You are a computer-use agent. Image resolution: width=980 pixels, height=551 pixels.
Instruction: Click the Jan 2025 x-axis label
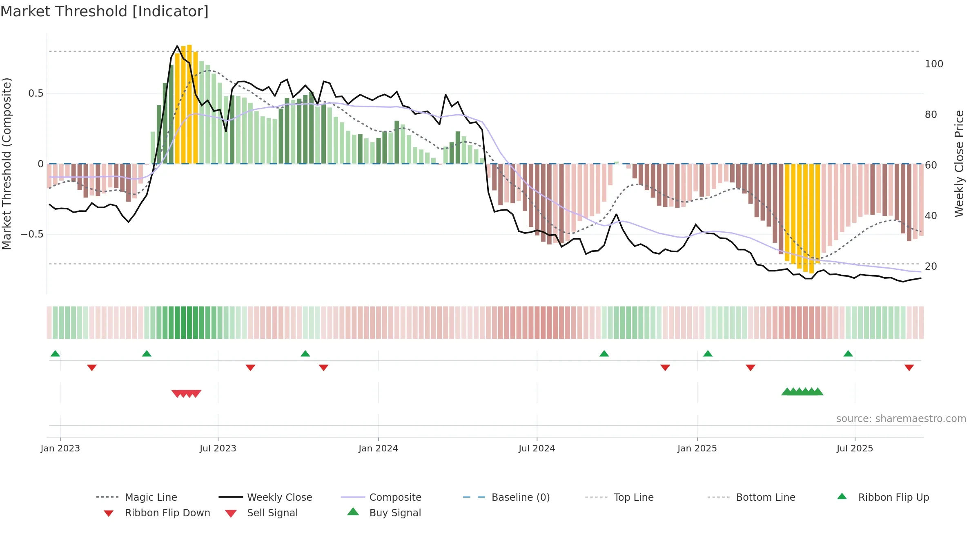coord(697,448)
